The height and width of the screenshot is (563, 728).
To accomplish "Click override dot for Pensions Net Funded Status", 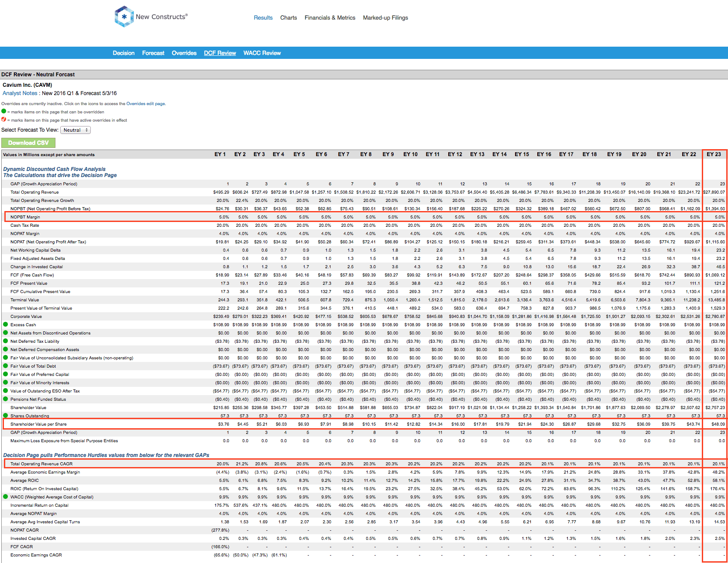I will [x=6, y=399].
